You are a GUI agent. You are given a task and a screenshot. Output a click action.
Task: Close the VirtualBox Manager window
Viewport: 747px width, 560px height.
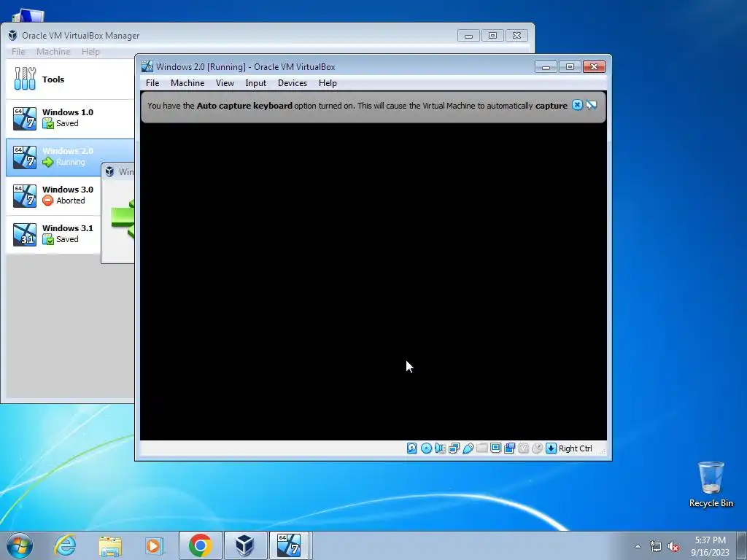point(516,35)
